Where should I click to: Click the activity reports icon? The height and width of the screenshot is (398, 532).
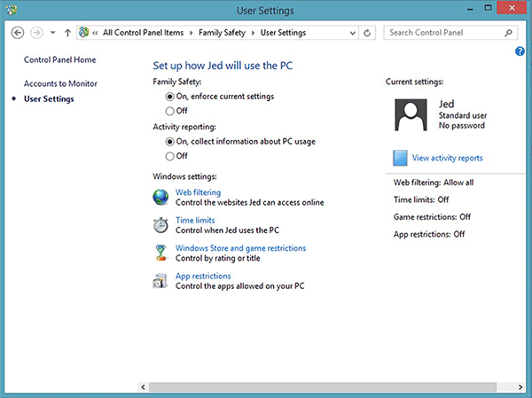click(401, 158)
